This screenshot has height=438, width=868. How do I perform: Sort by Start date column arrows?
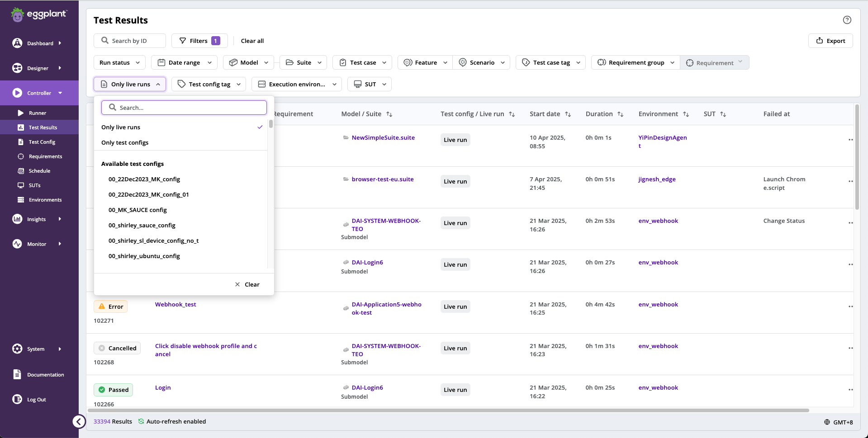click(x=568, y=114)
